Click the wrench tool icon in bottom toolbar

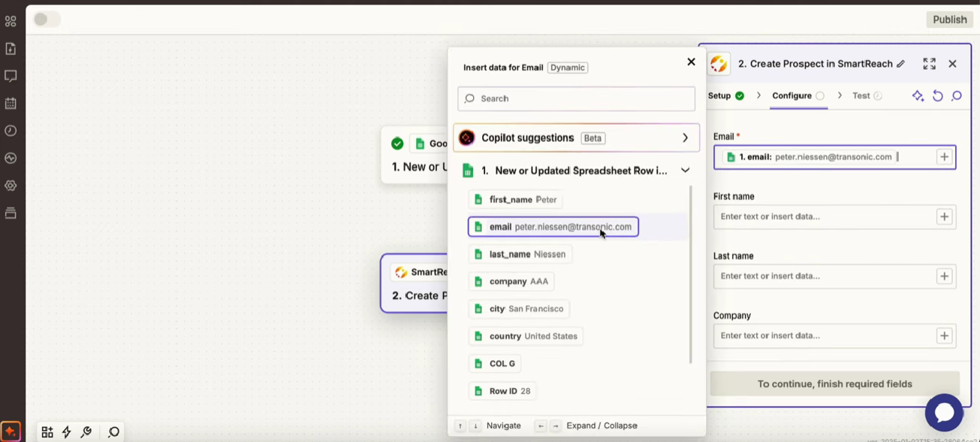(x=86, y=431)
